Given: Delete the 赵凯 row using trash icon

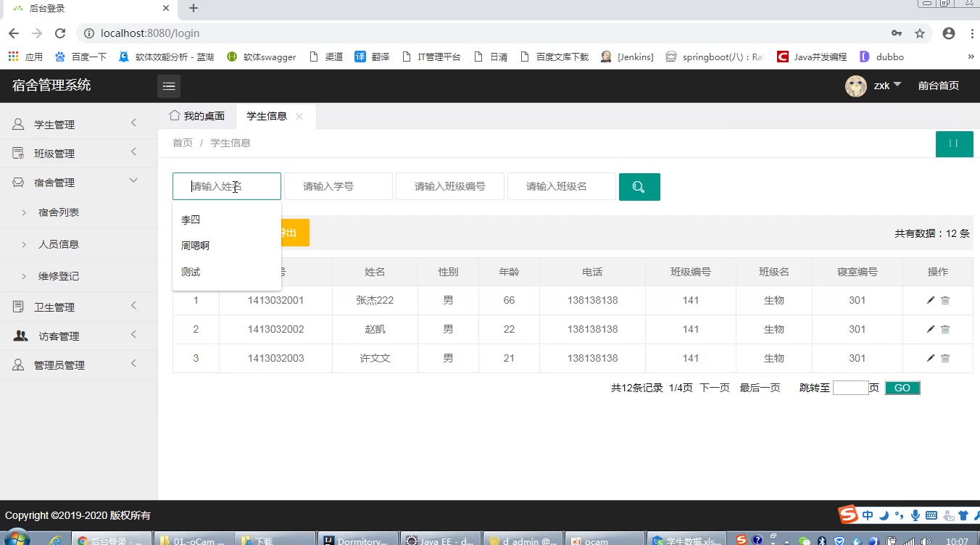Looking at the screenshot, I should tap(945, 329).
